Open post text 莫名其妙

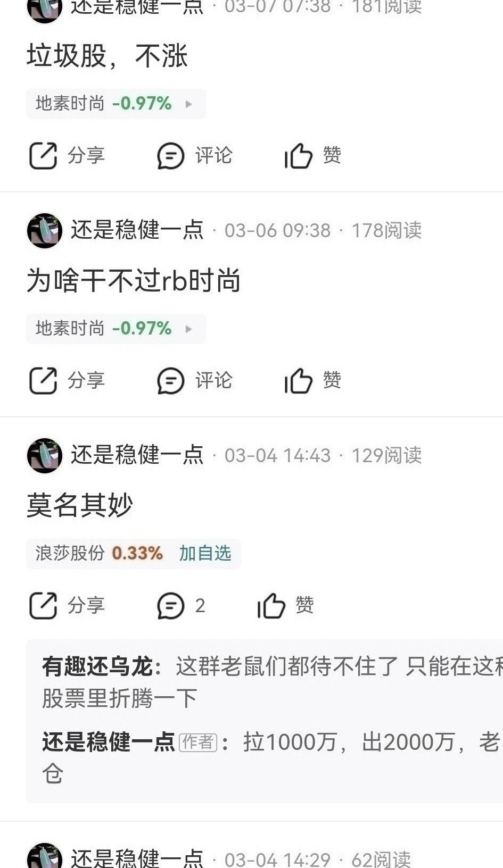click(80, 505)
